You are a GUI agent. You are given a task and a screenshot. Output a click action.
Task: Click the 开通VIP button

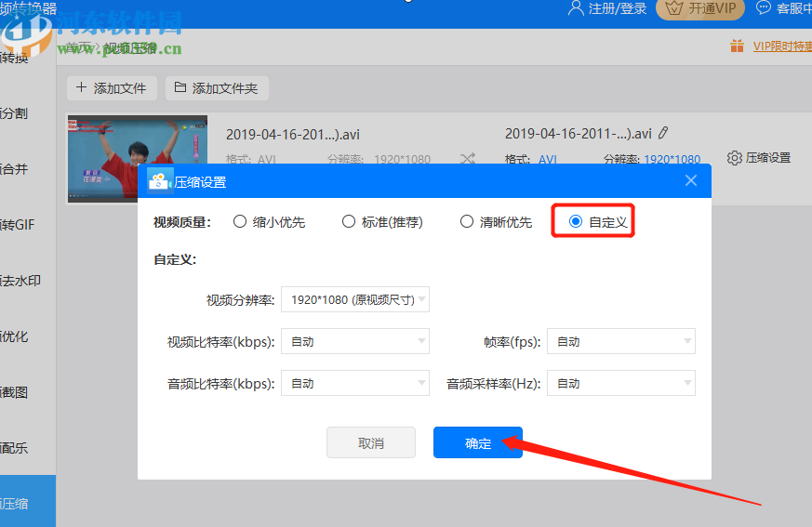(700, 8)
